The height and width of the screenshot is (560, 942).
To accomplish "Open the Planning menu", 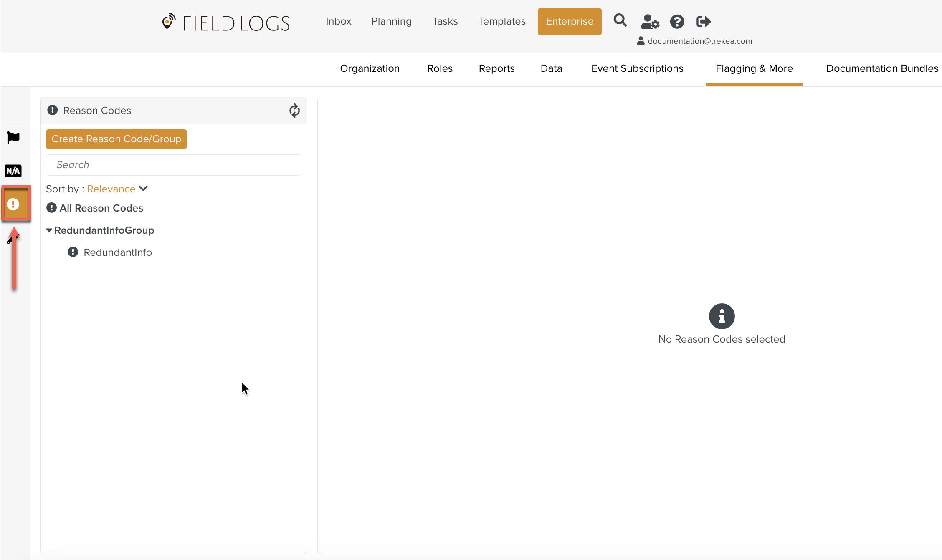I will tap(391, 21).
